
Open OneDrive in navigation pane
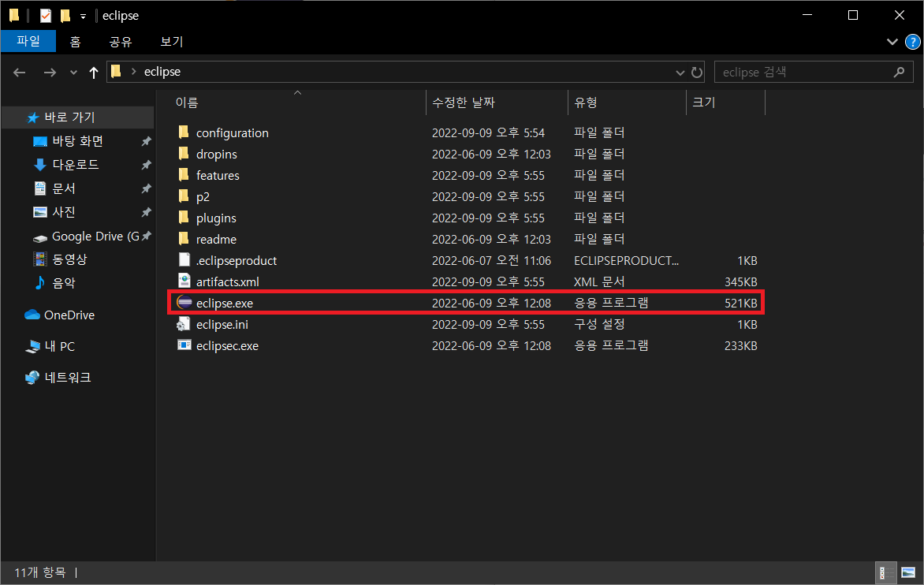click(59, 315)
